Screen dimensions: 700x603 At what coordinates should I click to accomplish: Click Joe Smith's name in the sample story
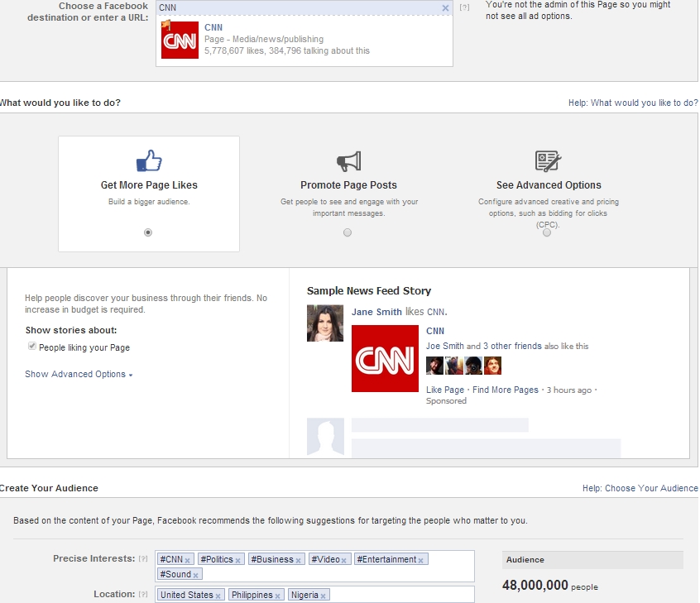[444, 346]
